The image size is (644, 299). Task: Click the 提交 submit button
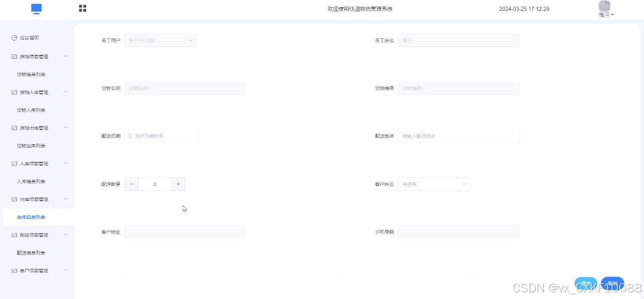pos(586,284)
